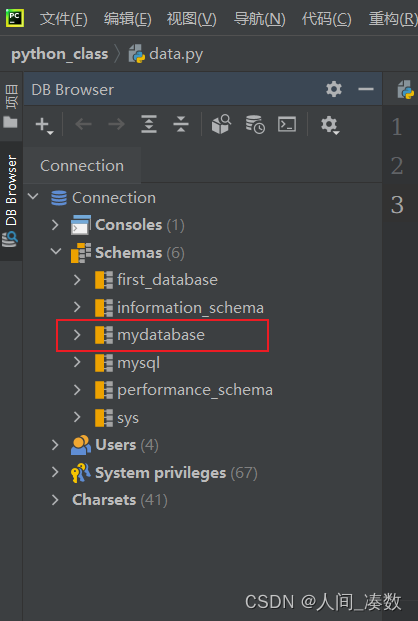
Task: Click the collapse all toolbar icon
Action: pos(181,124)
